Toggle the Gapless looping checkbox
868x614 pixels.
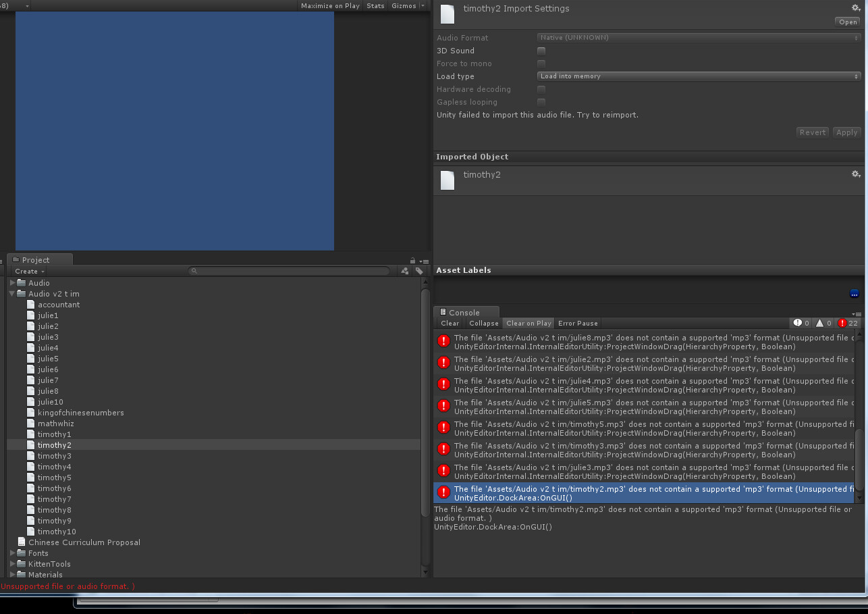tap(541, 102)
